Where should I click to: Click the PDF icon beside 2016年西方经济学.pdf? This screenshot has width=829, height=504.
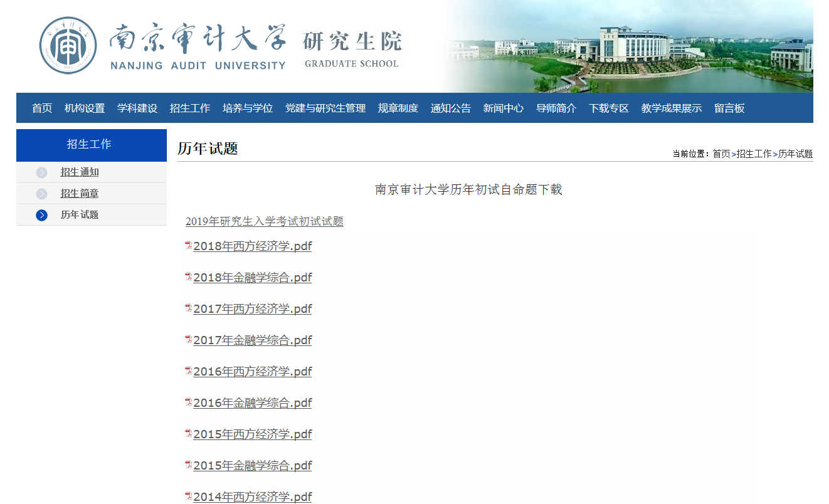188,371
